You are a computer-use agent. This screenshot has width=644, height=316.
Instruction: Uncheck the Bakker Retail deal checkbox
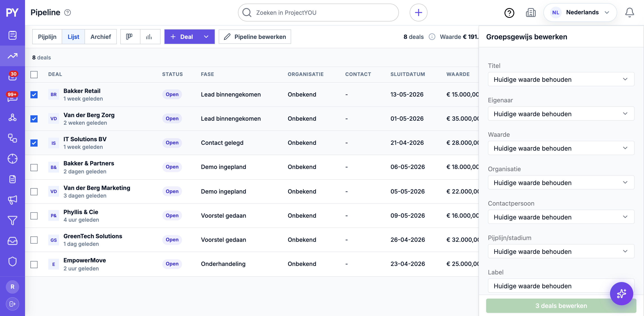click(34, 95)
